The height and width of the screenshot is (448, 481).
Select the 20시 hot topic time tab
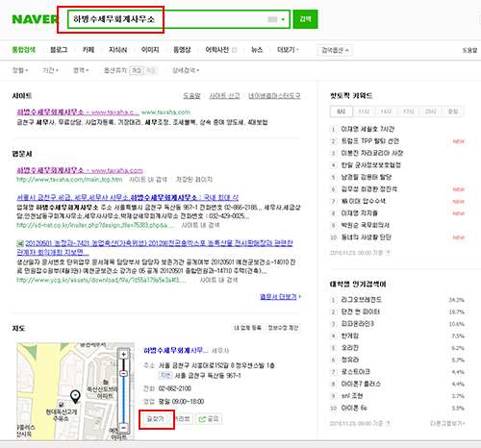pos(430,112)
